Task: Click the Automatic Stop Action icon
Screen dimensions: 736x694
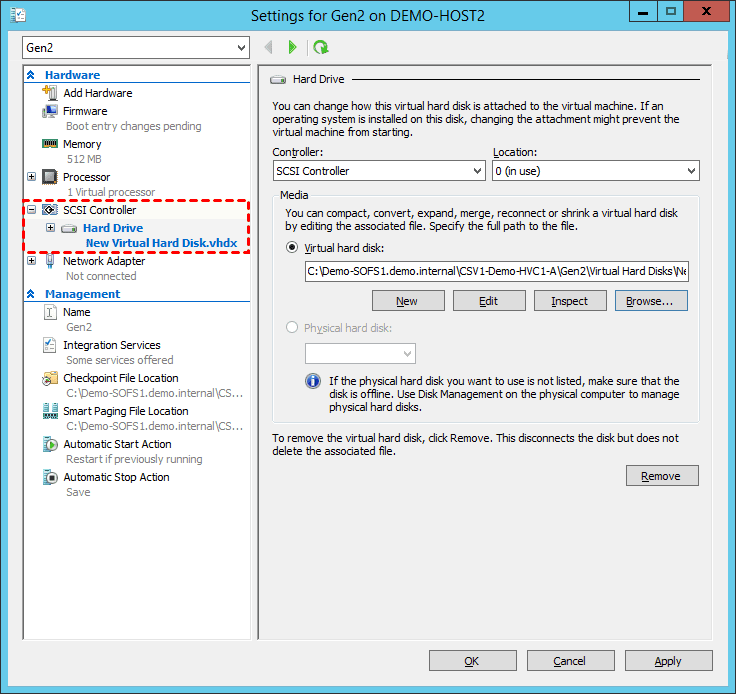Action: click(50, 477)
